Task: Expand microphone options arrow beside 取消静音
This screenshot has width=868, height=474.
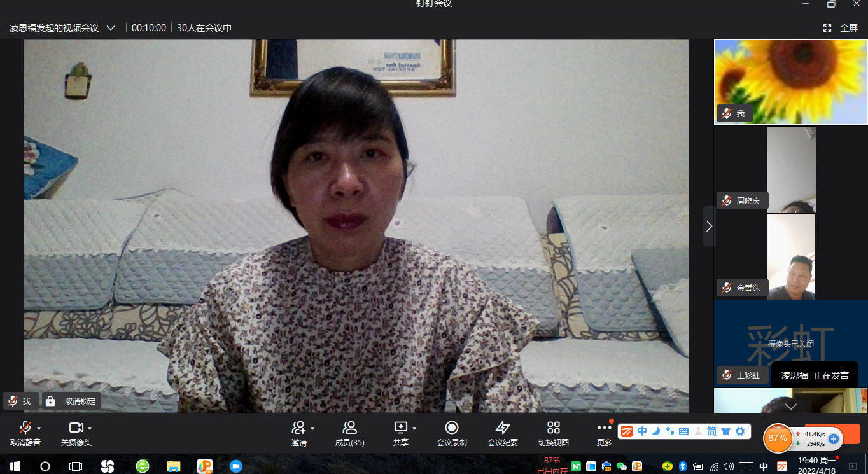Action: click(x=39, y=428)
